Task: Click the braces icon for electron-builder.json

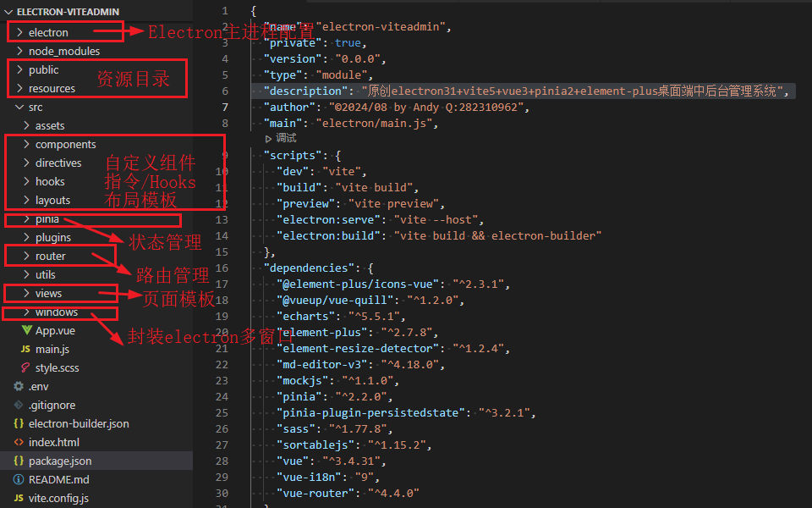Action: (x=19, y=424)
